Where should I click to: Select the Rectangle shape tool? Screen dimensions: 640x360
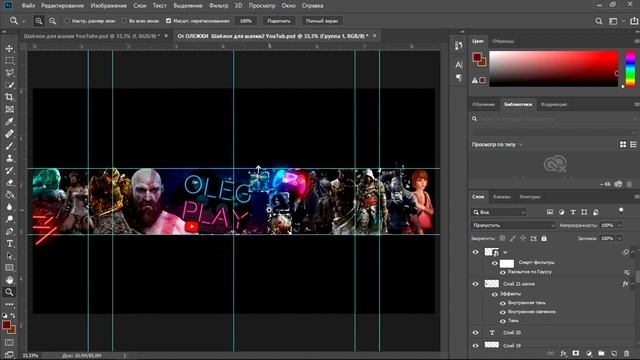9,268
